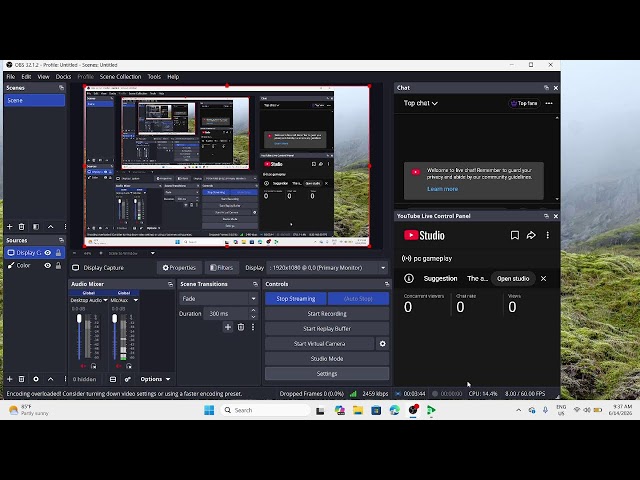Open the Tools menu
The height and width of the screenshot is (480, 640).
[154, 77]
